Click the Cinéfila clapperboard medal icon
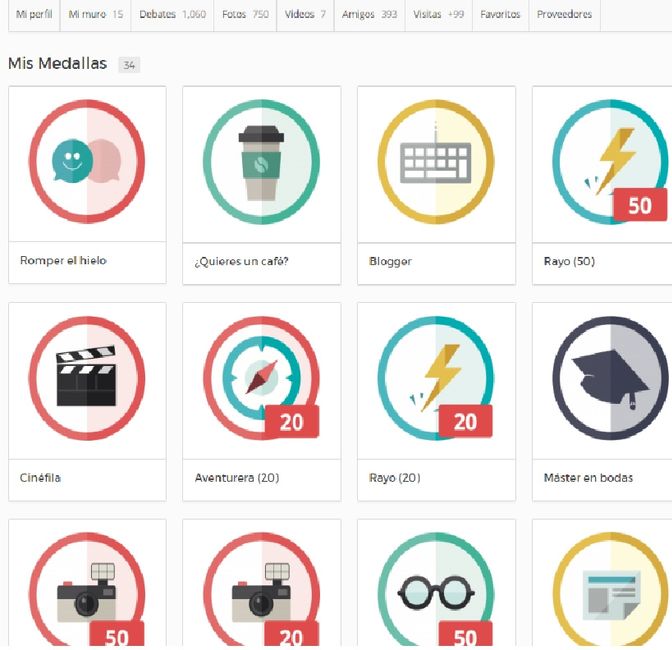 click(x=87, y=378)
